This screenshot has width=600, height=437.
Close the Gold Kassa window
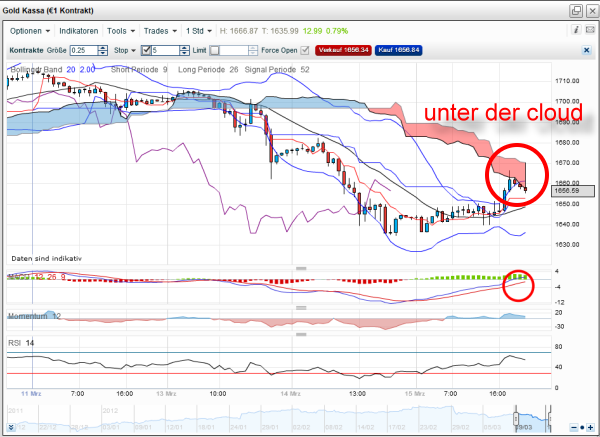click(x=592, y=11)
